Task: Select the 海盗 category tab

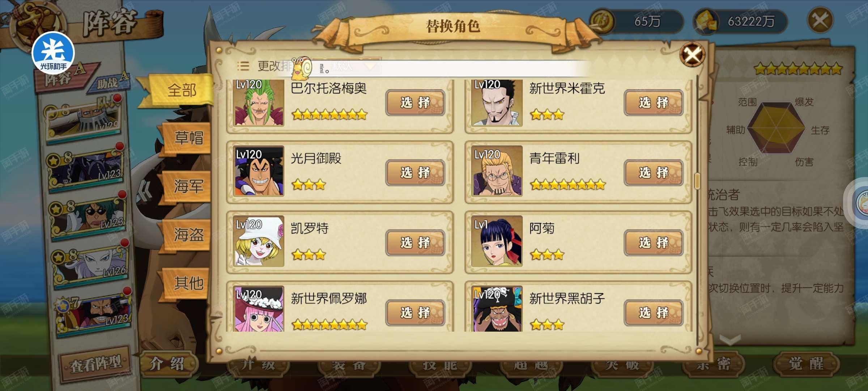Action: [188, 235]
